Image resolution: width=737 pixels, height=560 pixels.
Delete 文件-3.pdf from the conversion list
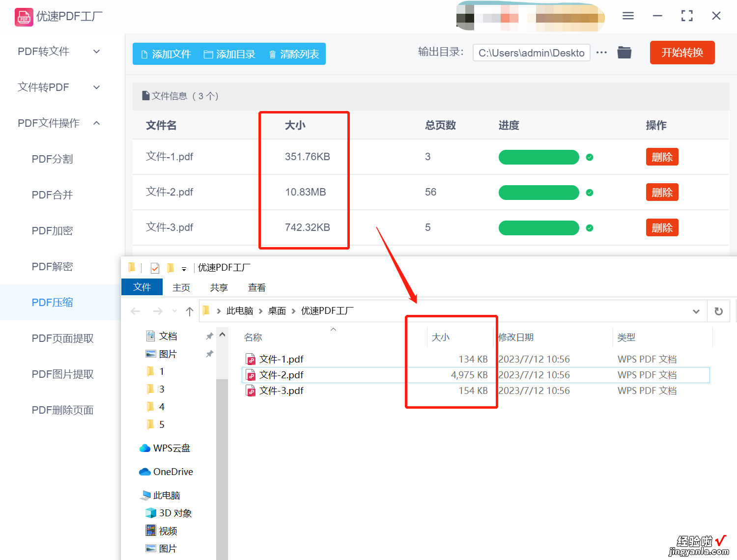(662, 228)
